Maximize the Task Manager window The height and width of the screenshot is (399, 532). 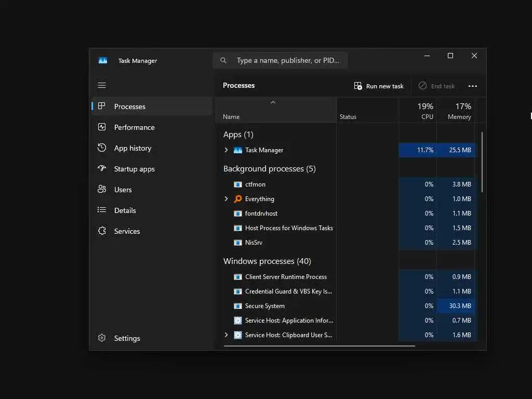tap(450, 56)
